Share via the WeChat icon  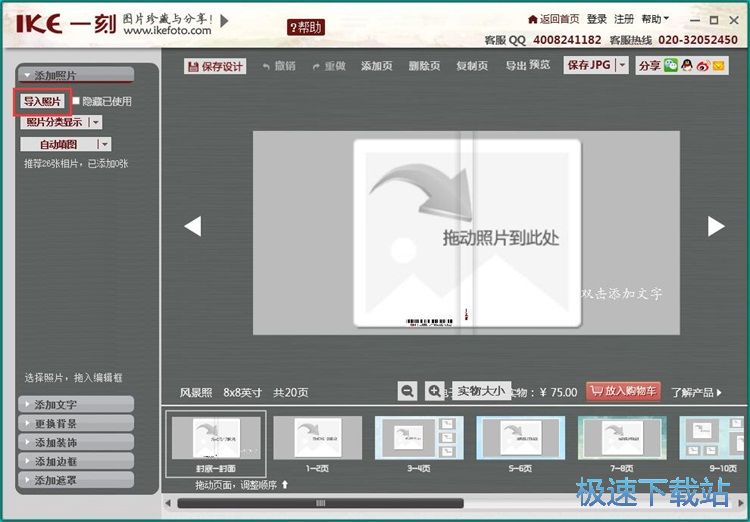click(x=671, y=66)
